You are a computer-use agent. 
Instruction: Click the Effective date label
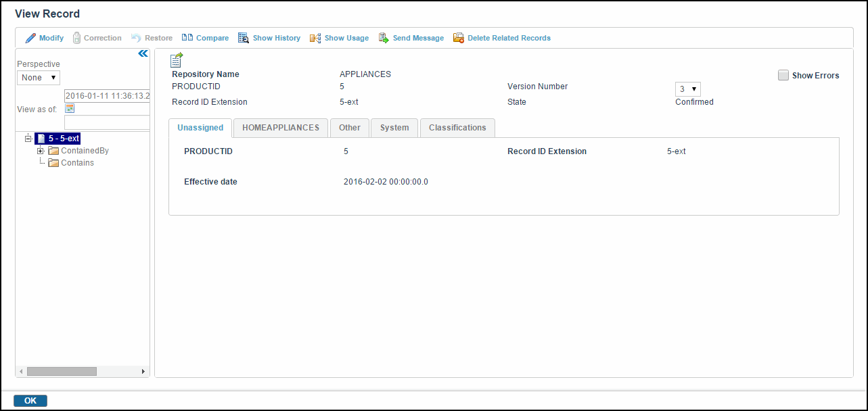click(210, 182)
